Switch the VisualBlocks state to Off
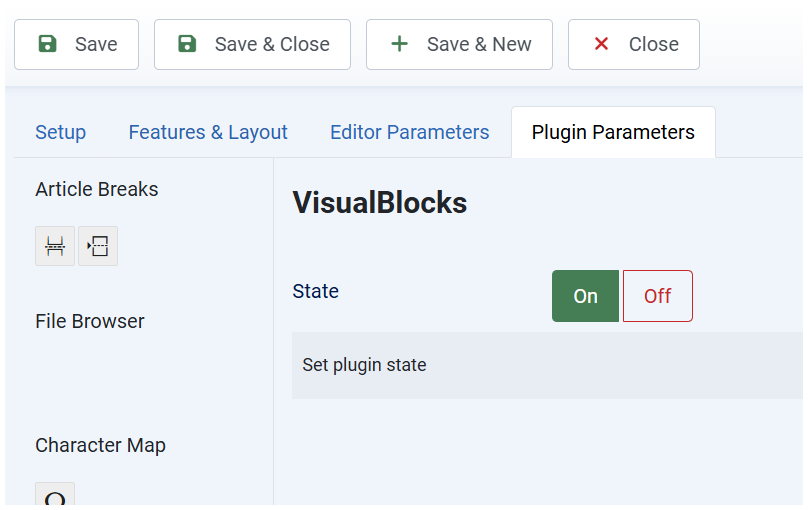The height and width of the screenshot is (510, 808). pos(657,296)
